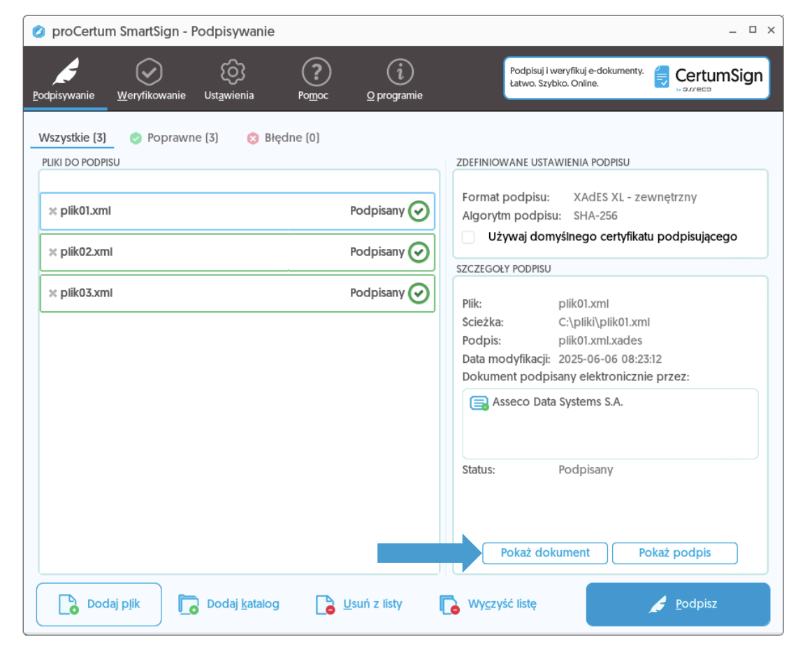Click Pokaż podpis button
The width and height of the screenshot is (812, 646).
[x=674, y=553]
